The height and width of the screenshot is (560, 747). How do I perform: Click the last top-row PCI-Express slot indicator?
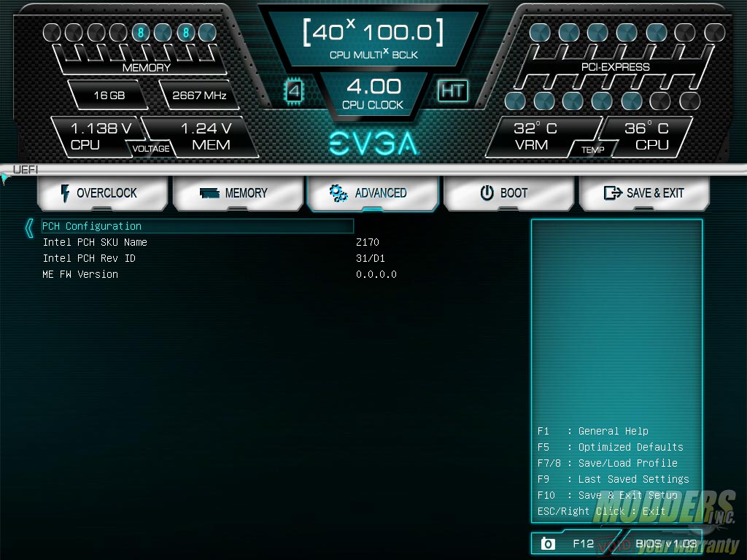point(714,32)
